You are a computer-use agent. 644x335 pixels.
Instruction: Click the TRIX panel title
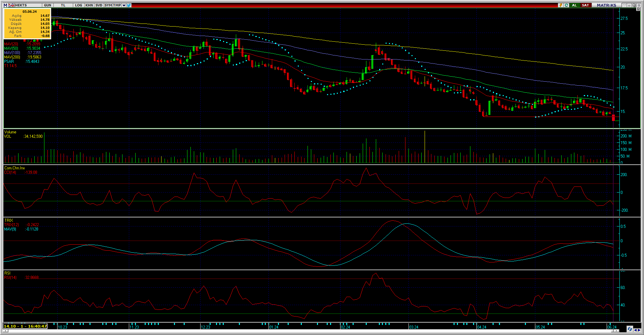click(8, 220)
